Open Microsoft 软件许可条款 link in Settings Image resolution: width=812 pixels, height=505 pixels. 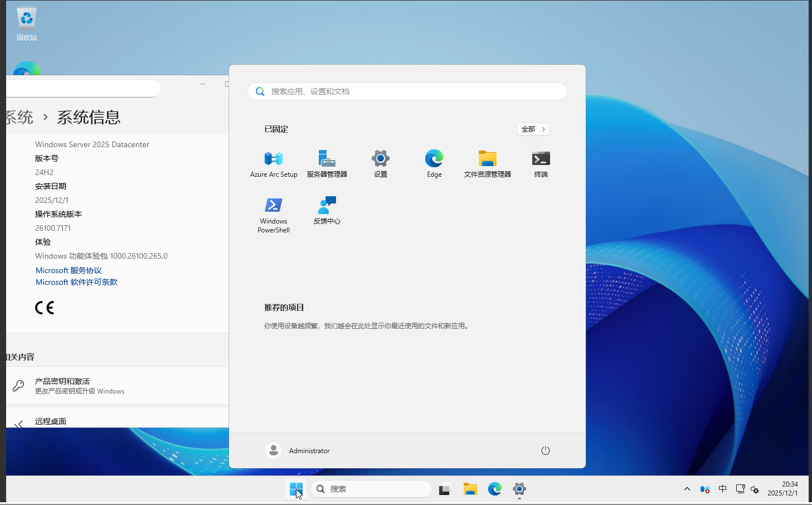pyautogui.click(x=76, y=282)
